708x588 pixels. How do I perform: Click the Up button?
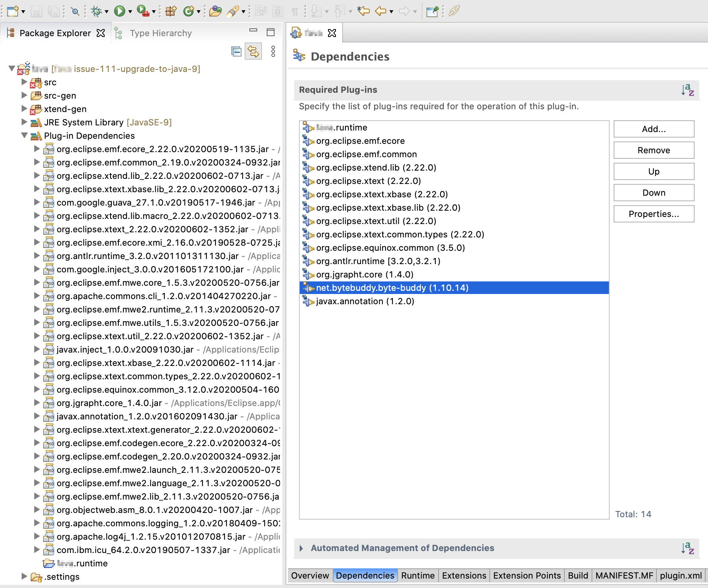click(654, 171)
